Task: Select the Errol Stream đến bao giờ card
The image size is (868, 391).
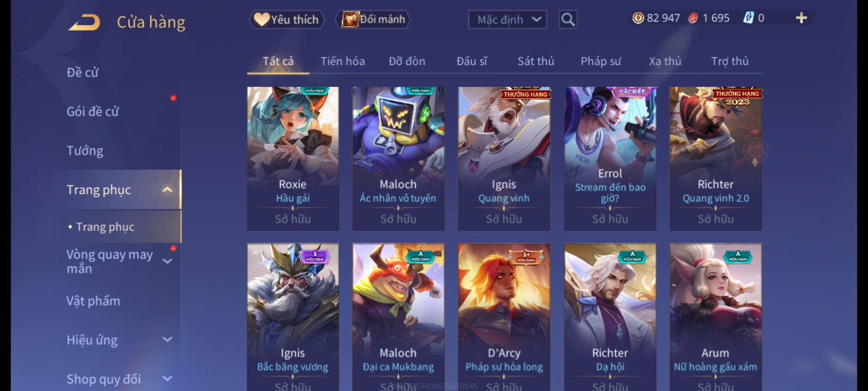Action: (610, 159)
